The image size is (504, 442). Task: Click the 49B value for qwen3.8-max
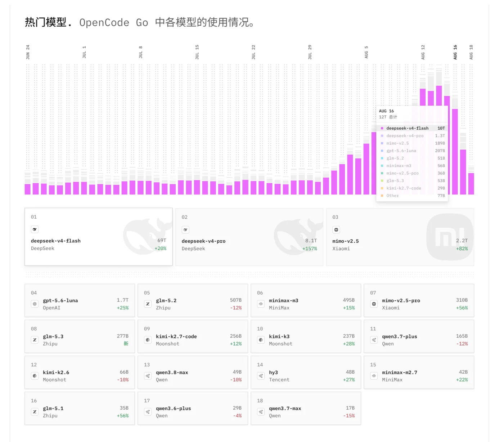[237, 372]
